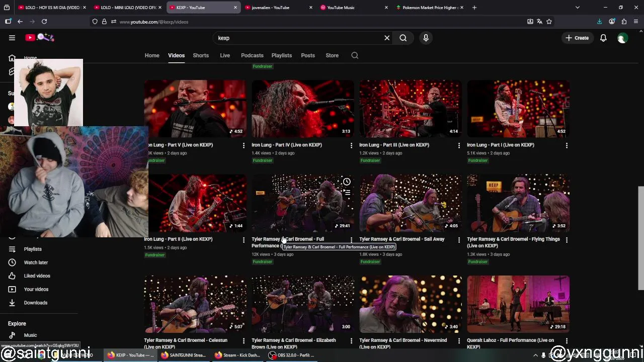This screenshot has width=644, height=362.
Task: Open the channel Playlists tab
Action: pyautogui.click(x=282, y=55)
